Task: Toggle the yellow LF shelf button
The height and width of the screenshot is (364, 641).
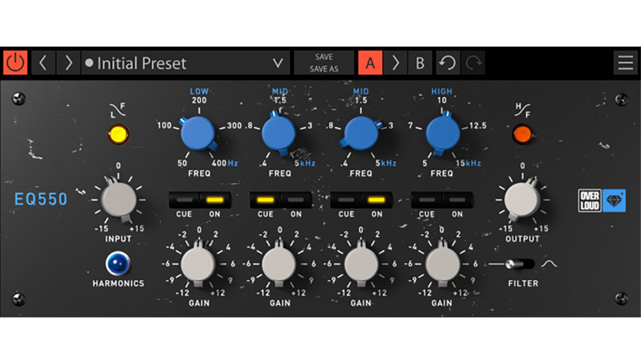Action: point(118,134)
